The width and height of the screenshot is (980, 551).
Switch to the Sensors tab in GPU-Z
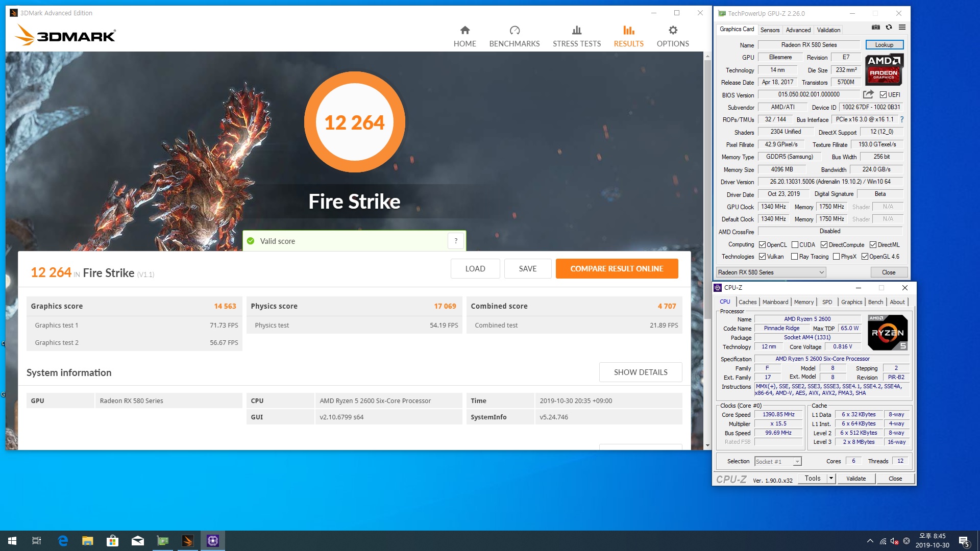pyautogui.click(x=770, y=30)
